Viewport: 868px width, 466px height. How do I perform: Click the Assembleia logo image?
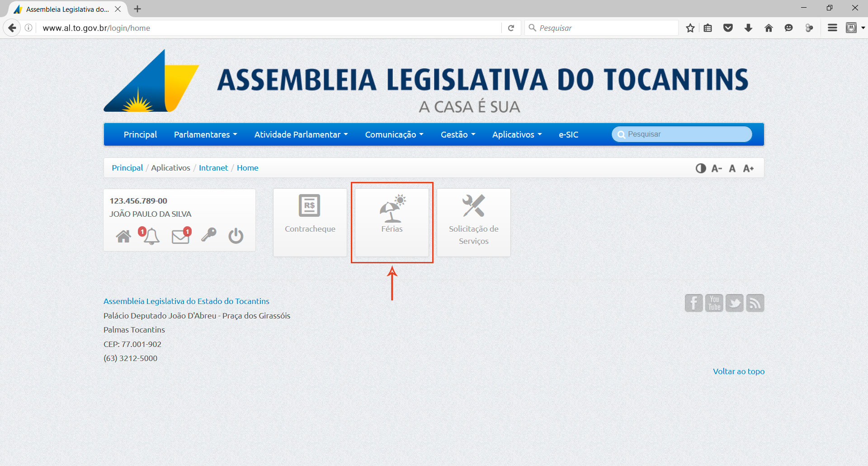pos(151,81)
